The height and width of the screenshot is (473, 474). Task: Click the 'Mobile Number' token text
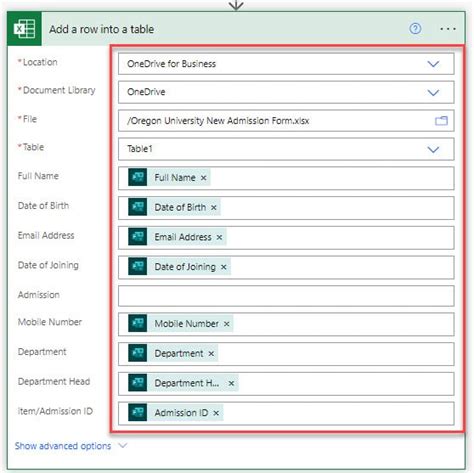tap(186, 324)
